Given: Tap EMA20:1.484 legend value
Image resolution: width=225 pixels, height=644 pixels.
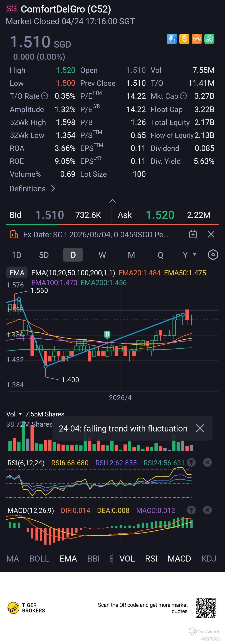Looking at the screenshot, I should (x=139, y=273).
